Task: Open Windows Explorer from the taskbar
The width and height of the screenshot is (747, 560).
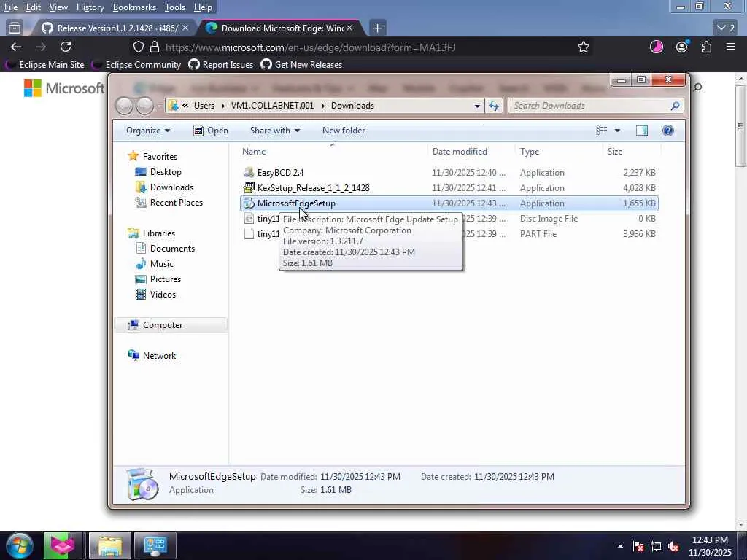Action: coord(110,545)
